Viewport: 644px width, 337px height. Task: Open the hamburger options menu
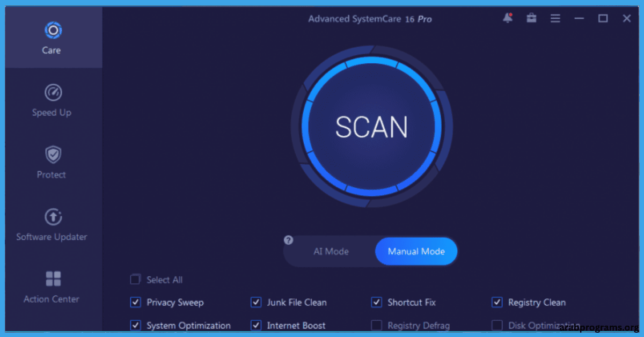coord(555,18)
